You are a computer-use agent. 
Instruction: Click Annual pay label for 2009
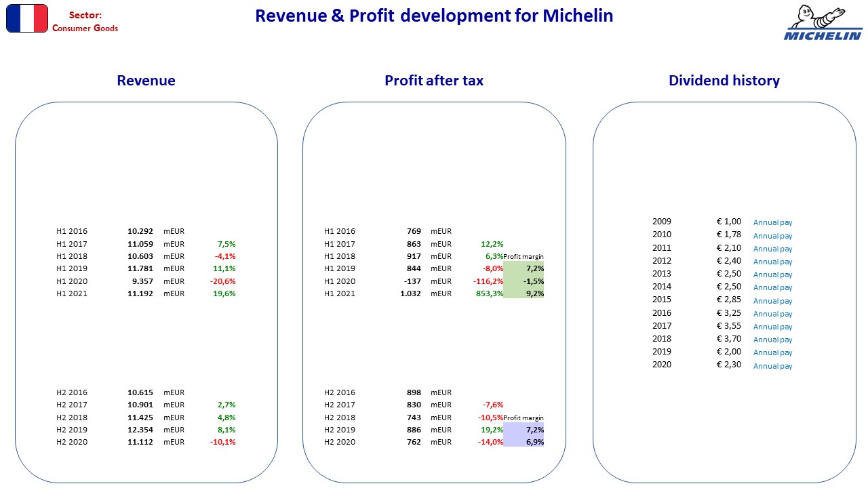(773, 222)
